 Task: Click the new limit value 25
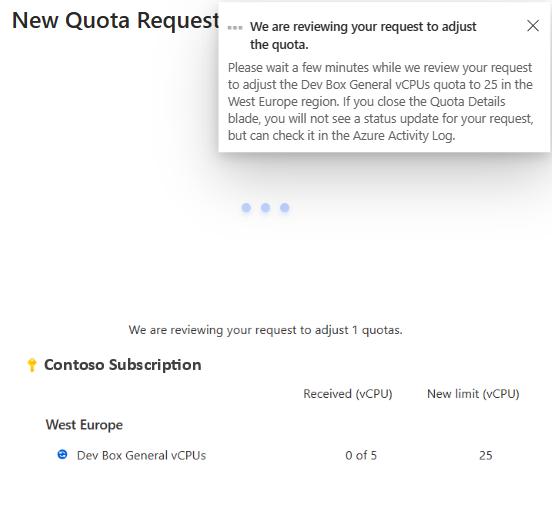click(x=485, y=455)
